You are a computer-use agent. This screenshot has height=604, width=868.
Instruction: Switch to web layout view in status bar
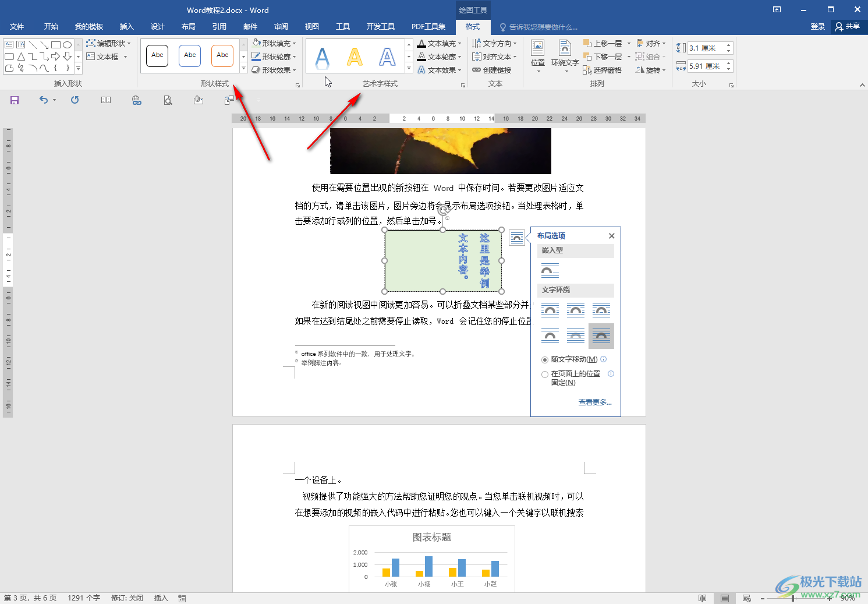747,598
